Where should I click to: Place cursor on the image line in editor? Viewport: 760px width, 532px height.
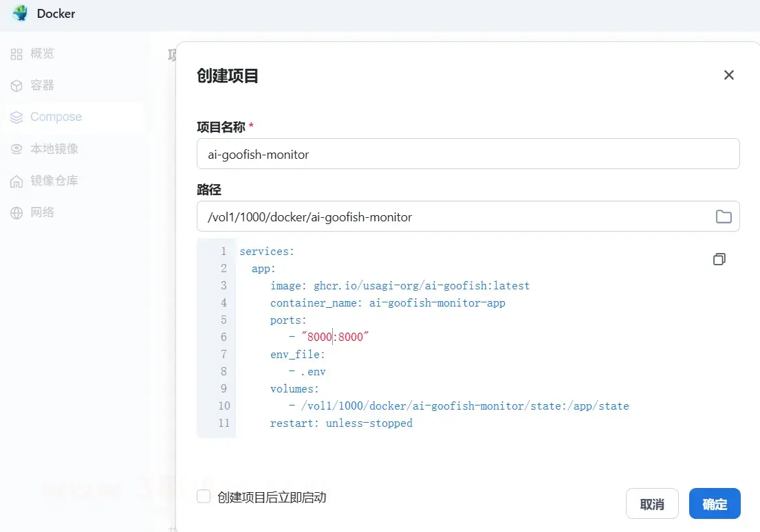400,285
